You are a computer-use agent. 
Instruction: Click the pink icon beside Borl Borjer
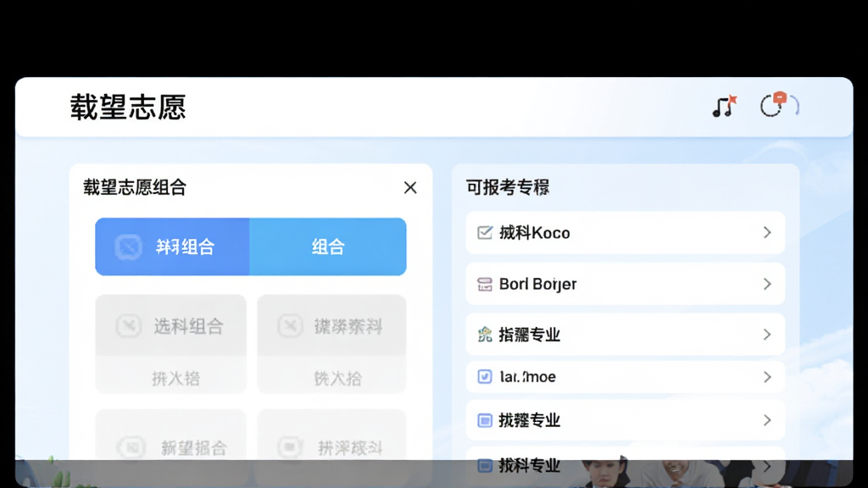pos(484,285)
